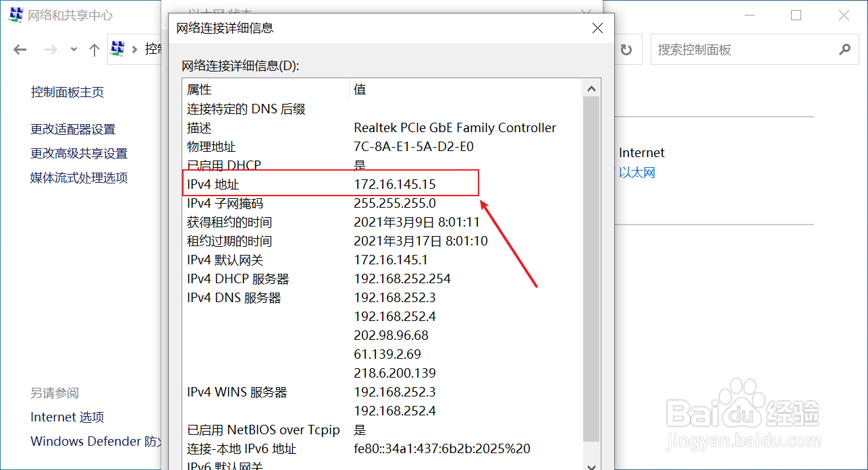
Task: Go up one level with up arrow
Action: click(x=94, y=49)
